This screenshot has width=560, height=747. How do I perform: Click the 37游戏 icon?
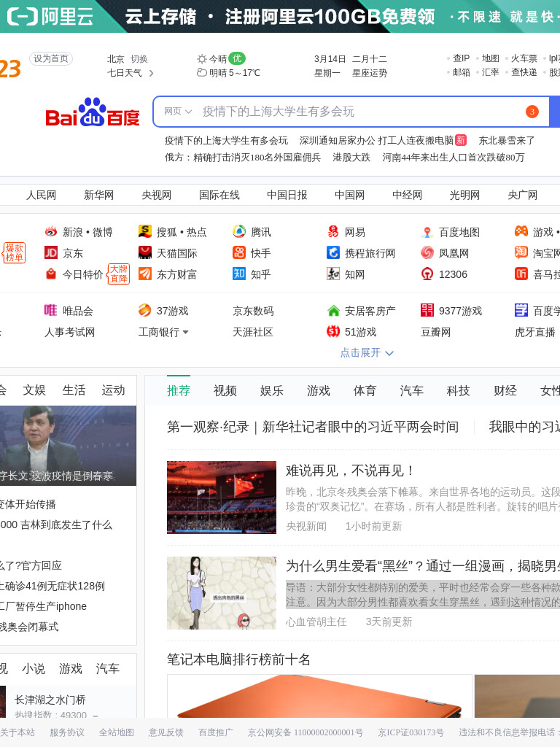[x=145, y=311]
